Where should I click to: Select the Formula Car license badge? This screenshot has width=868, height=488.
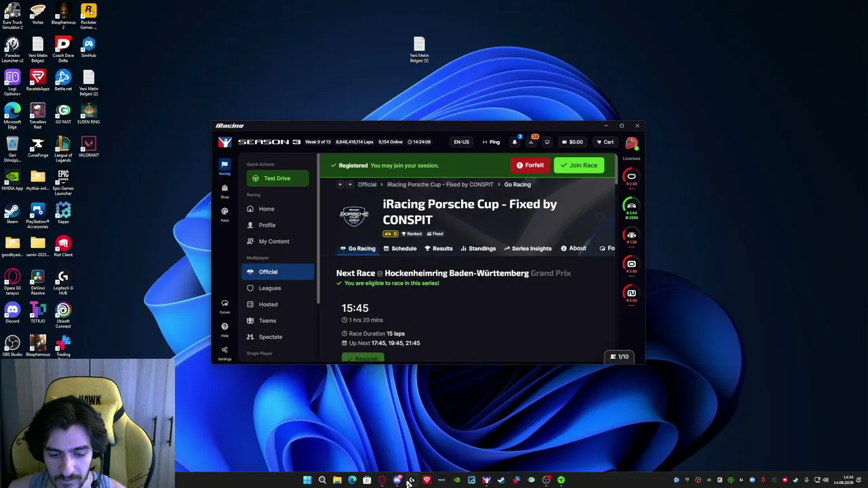pyautogui.click(x=631, y=237)
